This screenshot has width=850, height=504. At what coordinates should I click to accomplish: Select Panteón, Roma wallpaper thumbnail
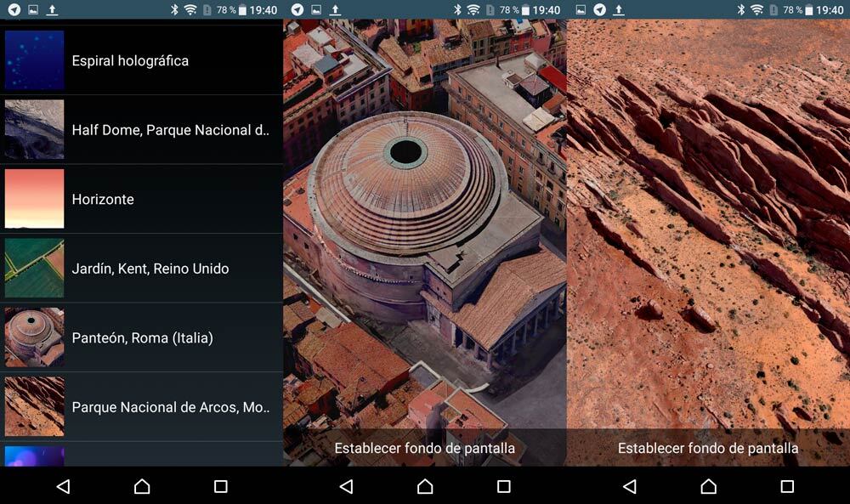(35, 337)
